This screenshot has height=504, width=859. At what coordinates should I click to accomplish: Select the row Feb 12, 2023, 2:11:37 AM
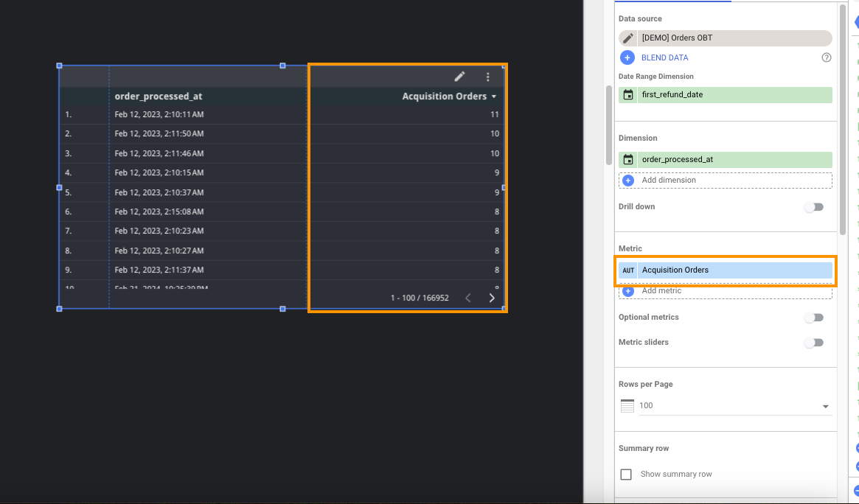(x=282, y=270)
